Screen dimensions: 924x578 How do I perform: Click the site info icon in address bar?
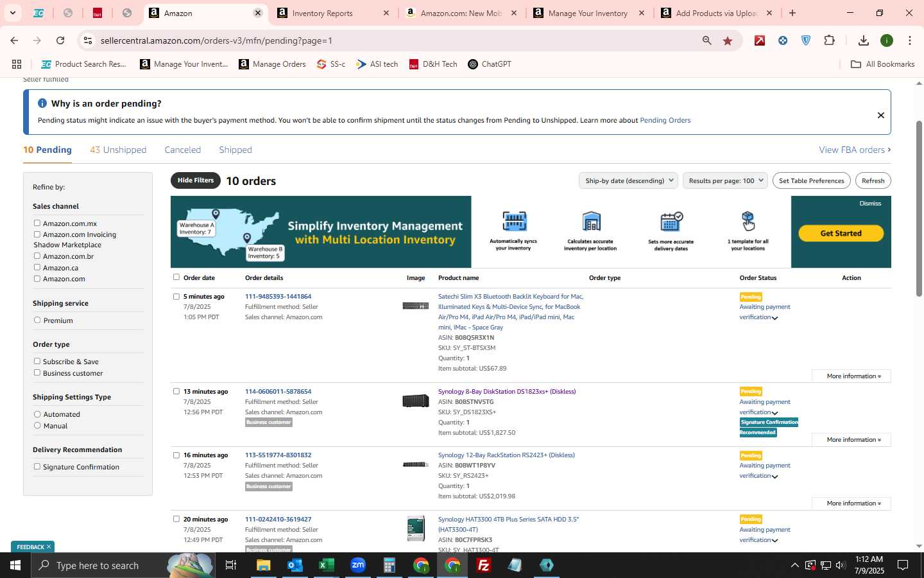point(88,40)
